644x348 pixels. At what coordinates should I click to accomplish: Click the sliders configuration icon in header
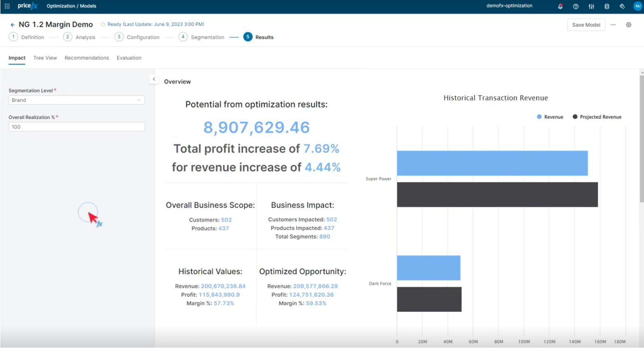click(591, 6)
